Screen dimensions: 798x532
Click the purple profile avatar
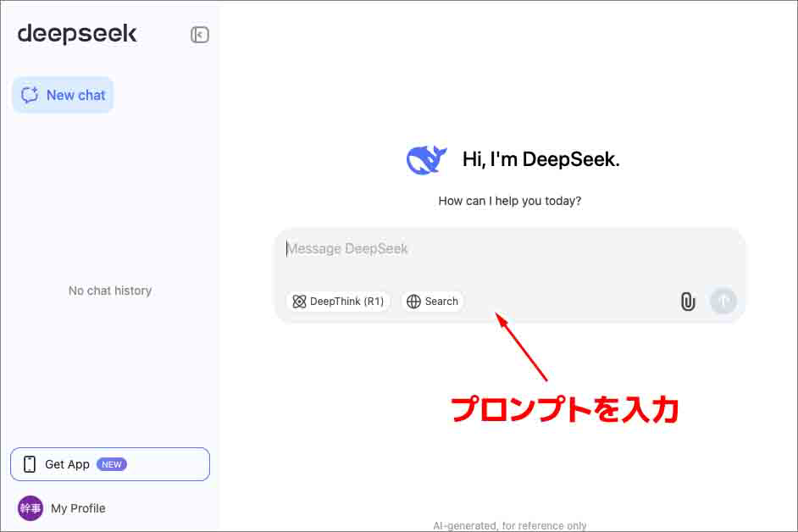pos(30,508)
